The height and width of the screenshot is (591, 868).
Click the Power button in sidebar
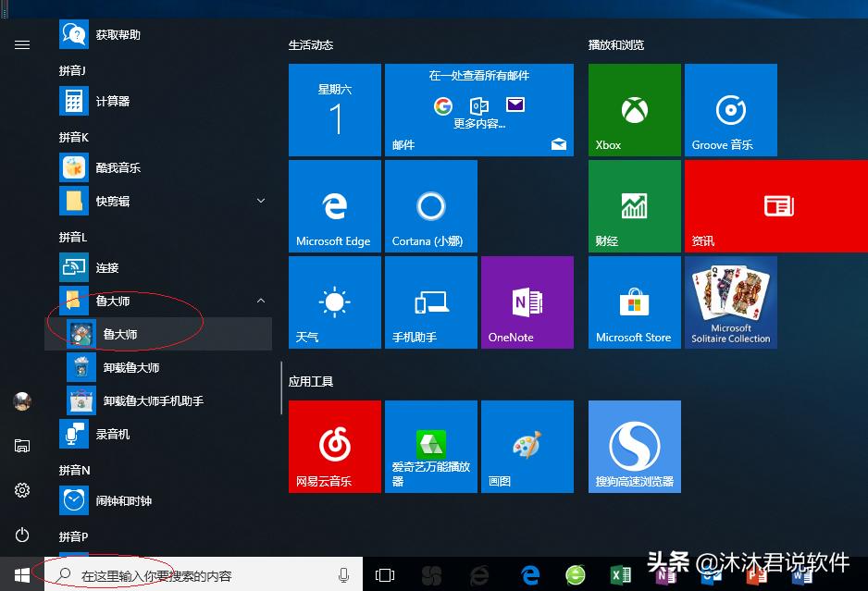click(22, 535)
